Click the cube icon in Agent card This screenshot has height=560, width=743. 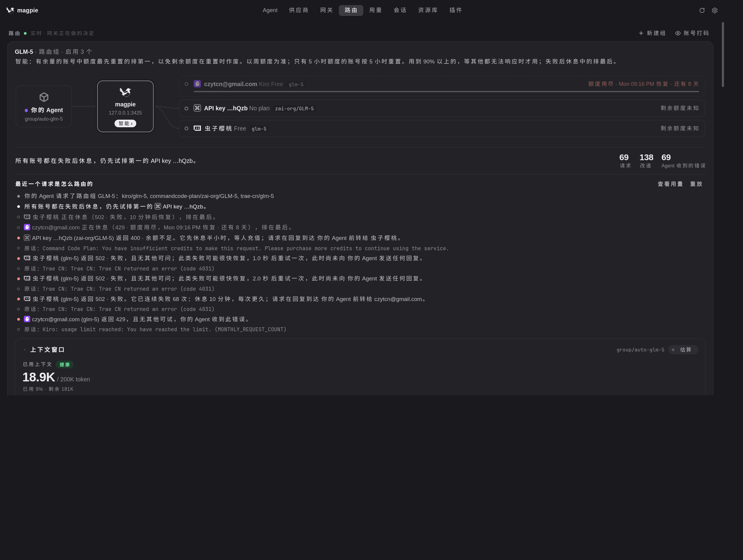tap(44, 97)
